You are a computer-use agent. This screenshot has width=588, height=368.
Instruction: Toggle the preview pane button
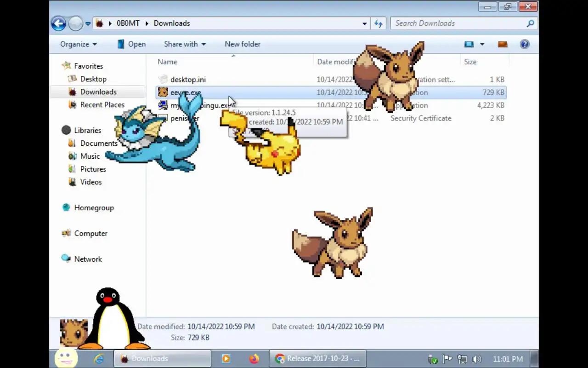coord(503,44)
